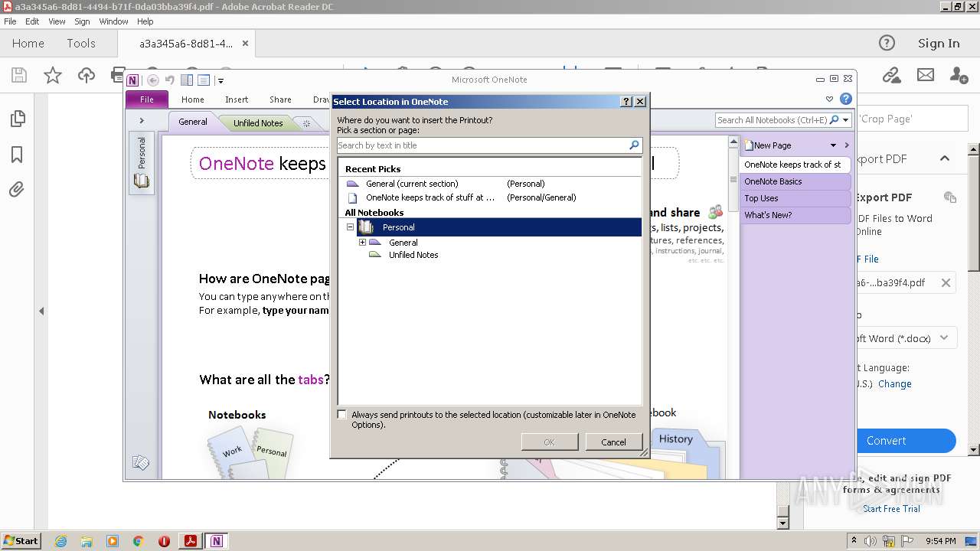The width and height of the screenshot is (980, 551).
Task: Click OneNote search notebooks magnifier icon
Action: click(834, 120)
